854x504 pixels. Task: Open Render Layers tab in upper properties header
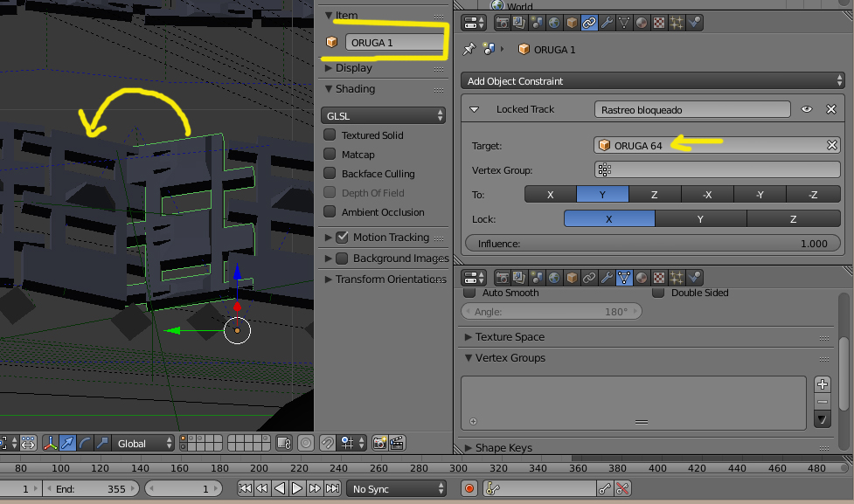pos(519,23)
